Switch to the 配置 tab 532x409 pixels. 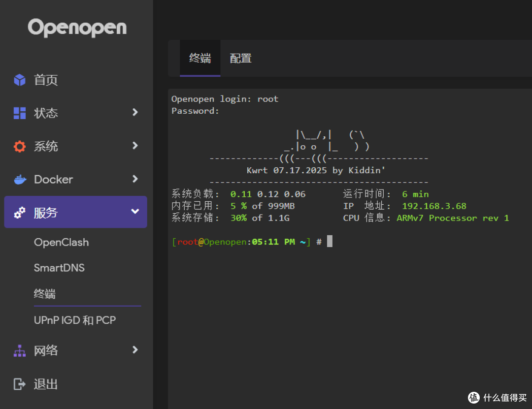pos(241,59)
